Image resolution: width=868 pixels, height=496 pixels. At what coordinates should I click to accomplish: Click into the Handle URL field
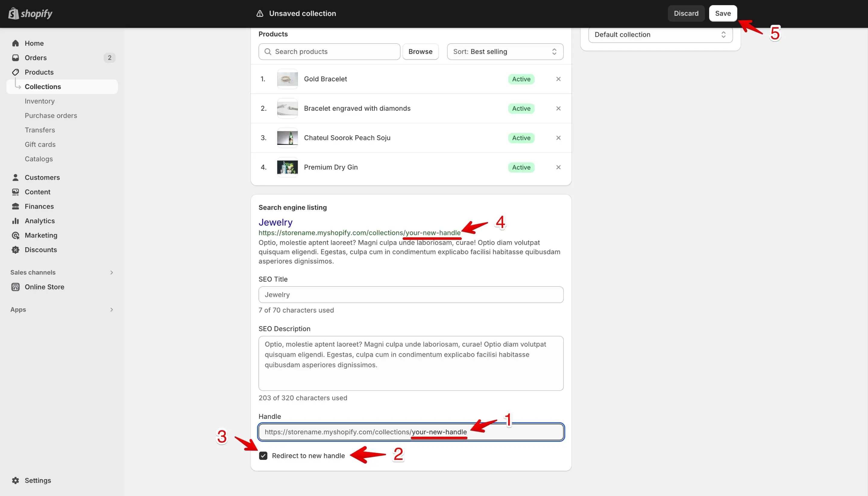pos(411,432)
